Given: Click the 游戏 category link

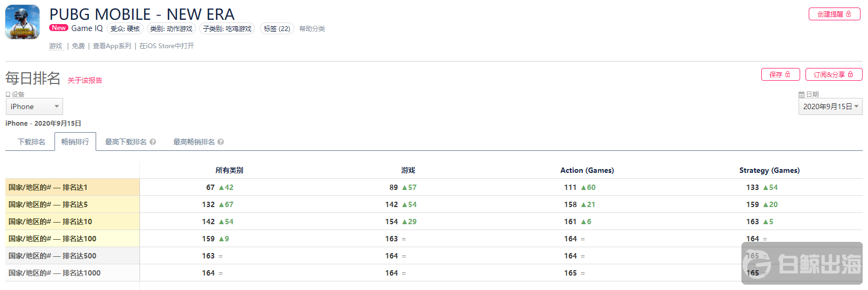Looking at the screenshot, I should pos(56,46).
